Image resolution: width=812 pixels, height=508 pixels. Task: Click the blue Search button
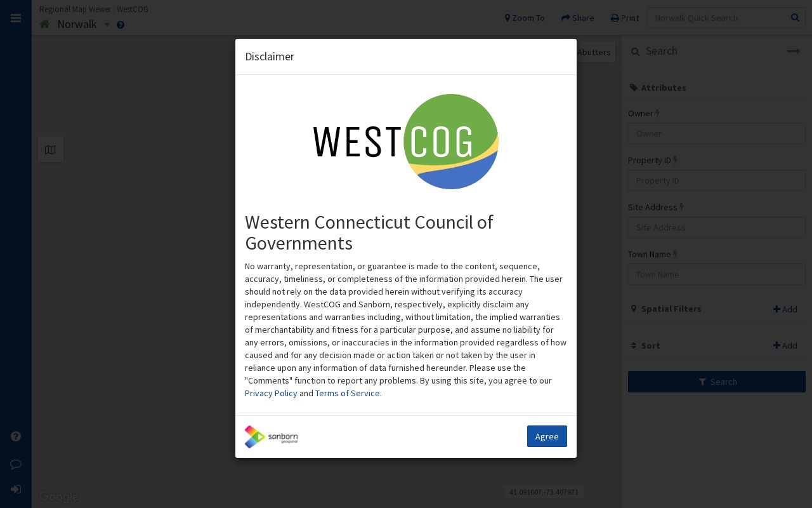(717, 382)
